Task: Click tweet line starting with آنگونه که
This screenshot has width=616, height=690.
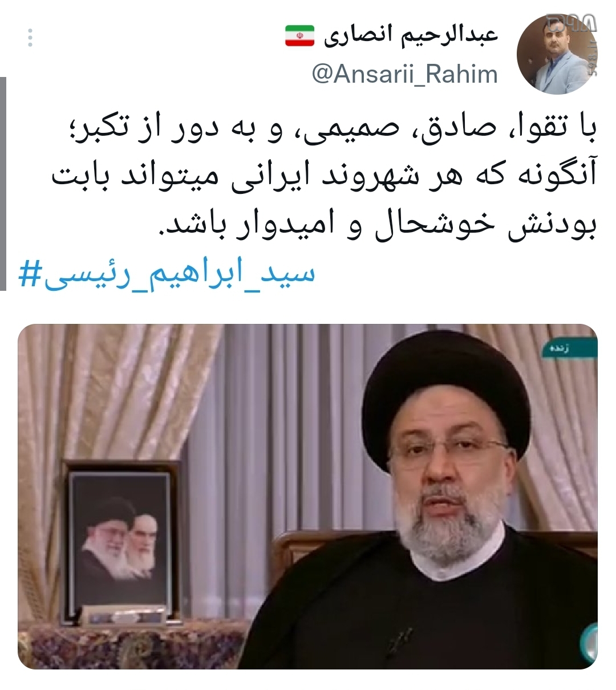Action: (325, 177)
